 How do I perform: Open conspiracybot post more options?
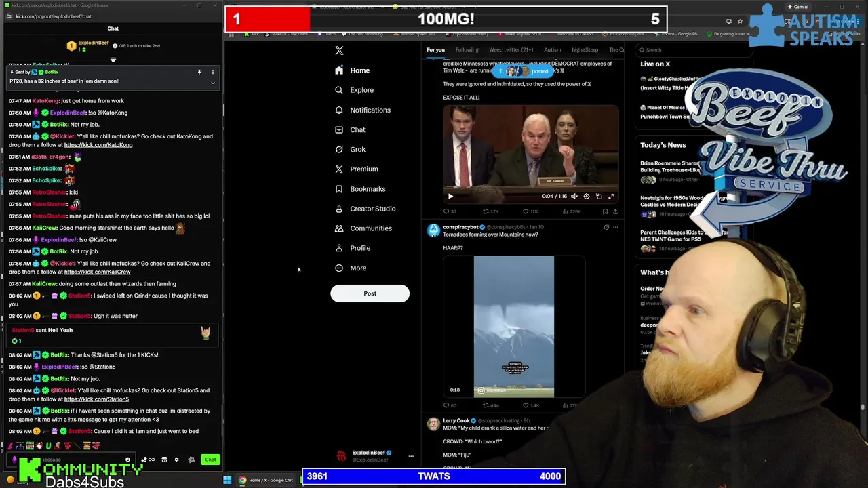point(615,227)
